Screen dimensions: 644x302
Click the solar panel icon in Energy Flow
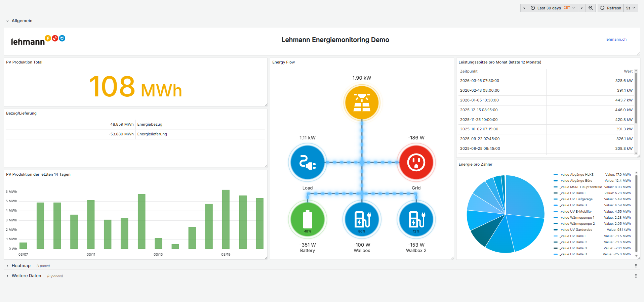(x=362, y=102)
